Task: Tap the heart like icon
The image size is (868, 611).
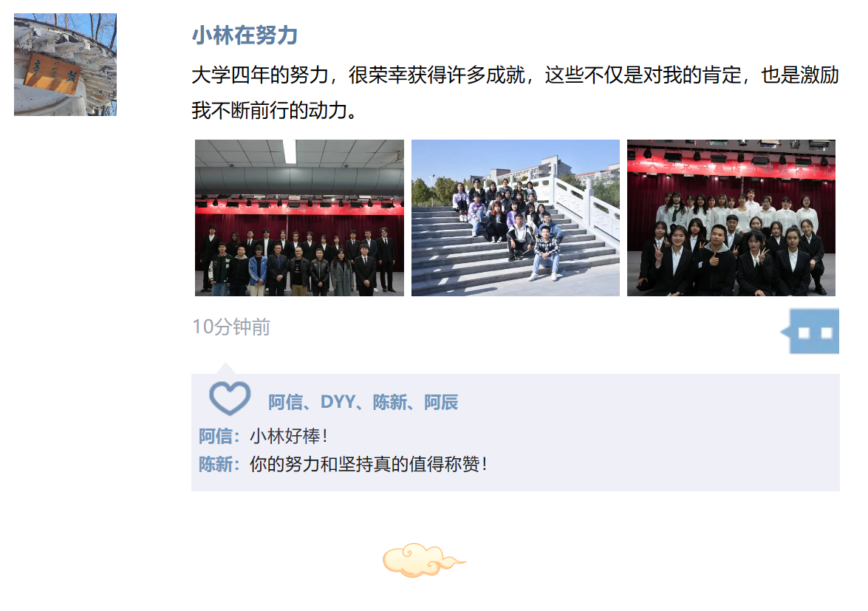Action: [x=230, y=398]
